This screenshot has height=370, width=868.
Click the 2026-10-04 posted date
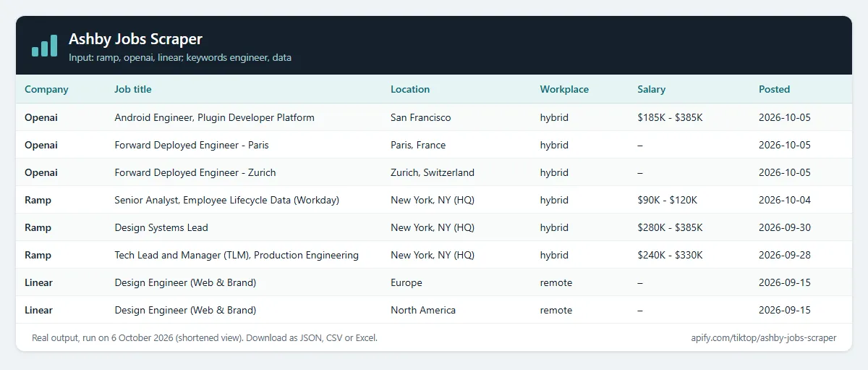[785, 200]
